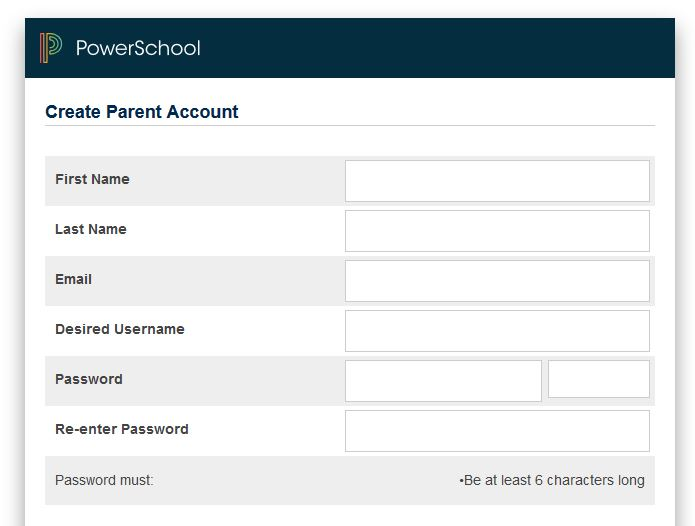Viewport: 695px width, 526px height.
Task: Click the Create Parent Account heading
Action: (142, 112)
